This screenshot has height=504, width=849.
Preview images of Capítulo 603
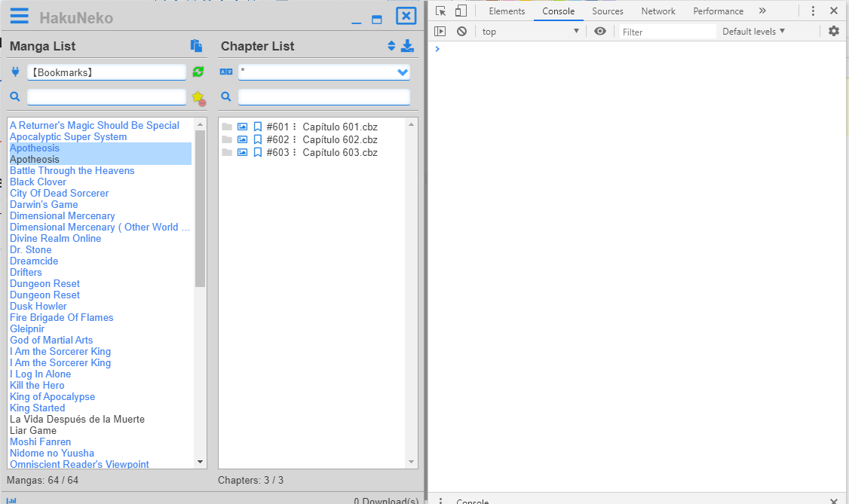coord(243,152)
